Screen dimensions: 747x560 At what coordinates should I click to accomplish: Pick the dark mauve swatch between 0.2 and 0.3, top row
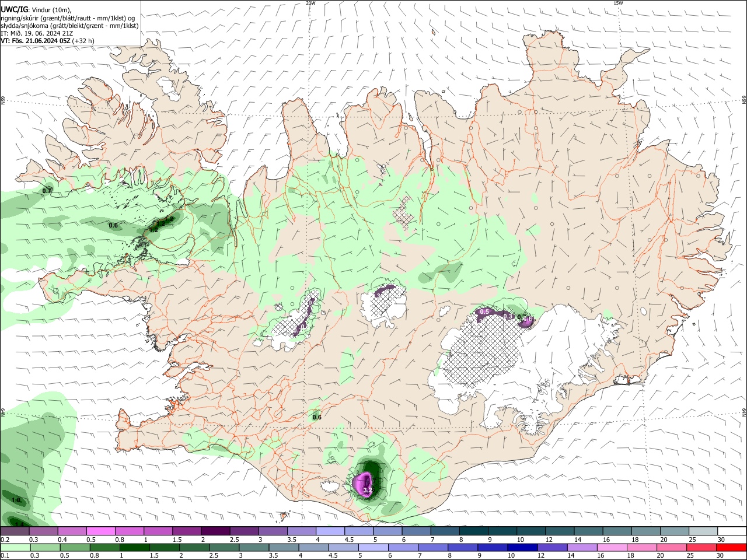pyautogui.click(x=15, y=531)
